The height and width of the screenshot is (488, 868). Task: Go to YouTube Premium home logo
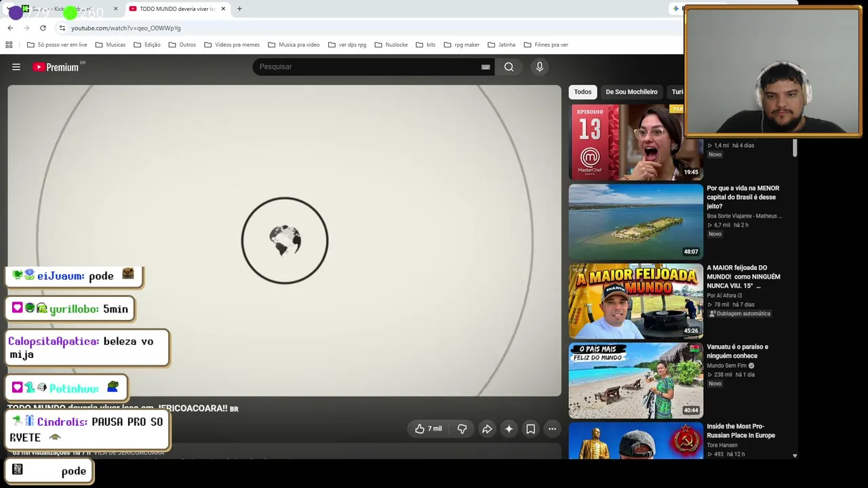pyautogui.click(x=56, y=67)
